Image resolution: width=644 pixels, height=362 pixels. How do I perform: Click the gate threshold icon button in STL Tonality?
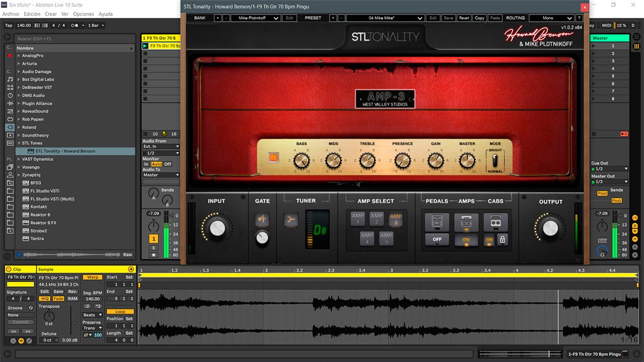[x=262, y=219]
